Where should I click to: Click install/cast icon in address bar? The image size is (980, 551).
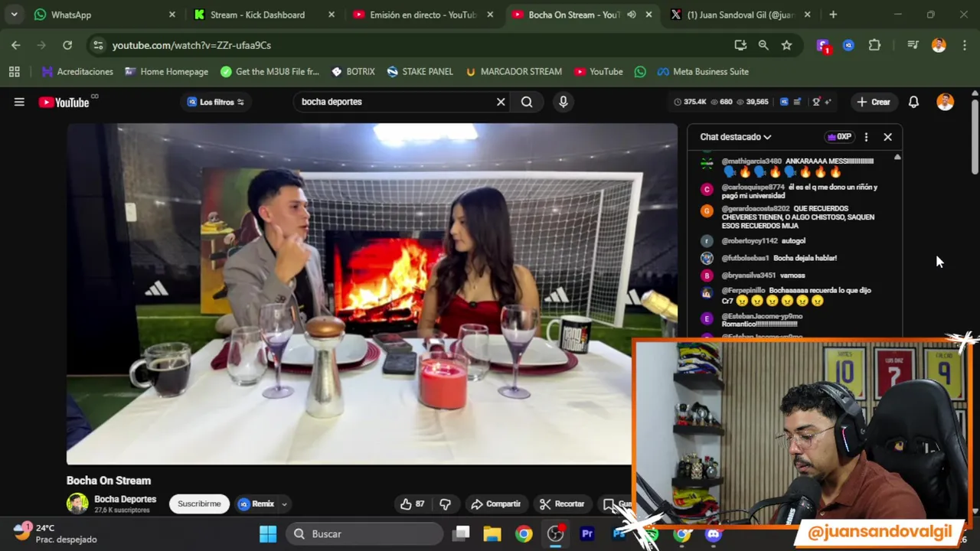click(740, 45)
